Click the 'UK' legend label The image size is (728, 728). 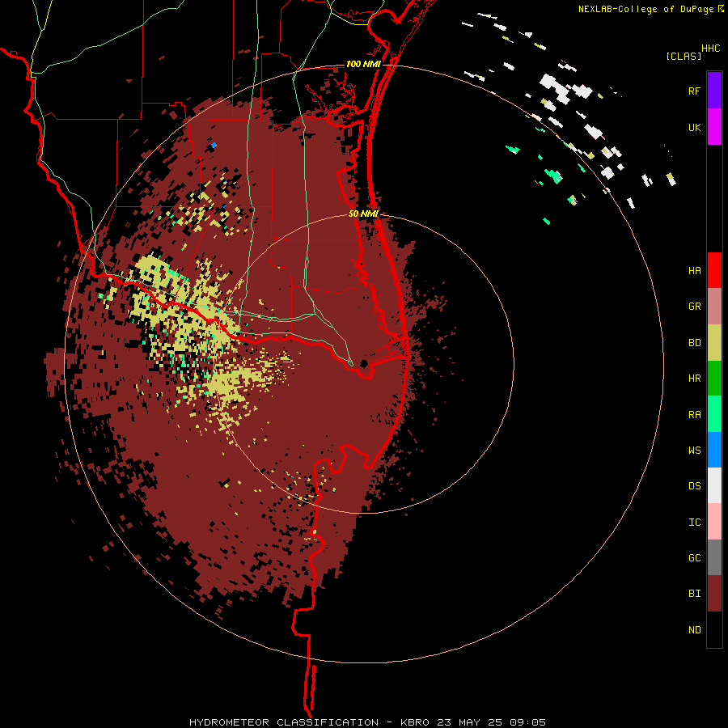tap(694, 127)
